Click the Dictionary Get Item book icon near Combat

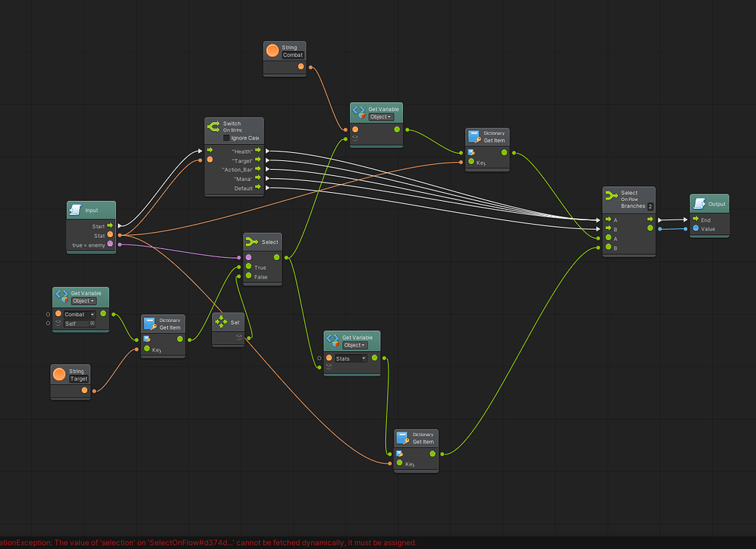151,323
